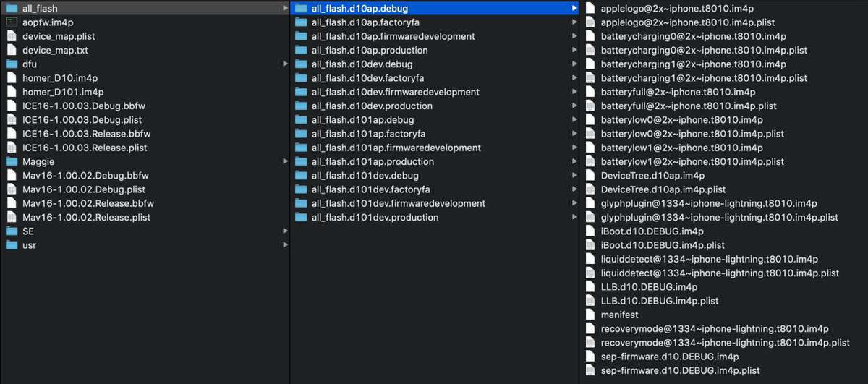The width and height of the screenshot is (868, 384).
Task: Select DeviceTree.d10ap.im4p.plist file name
Action: click(x=663, y=189)
